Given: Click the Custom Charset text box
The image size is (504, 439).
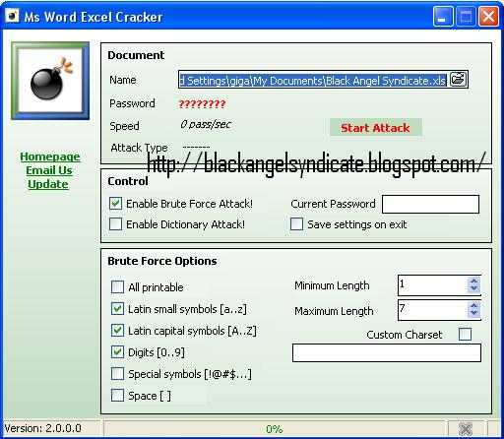Looking at the screenshot, I should pos(387,352).
